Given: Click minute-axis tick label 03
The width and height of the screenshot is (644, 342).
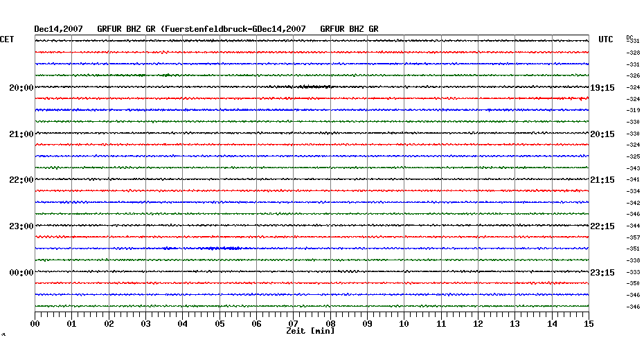Looking at the screenshot, I should [146, 324].
